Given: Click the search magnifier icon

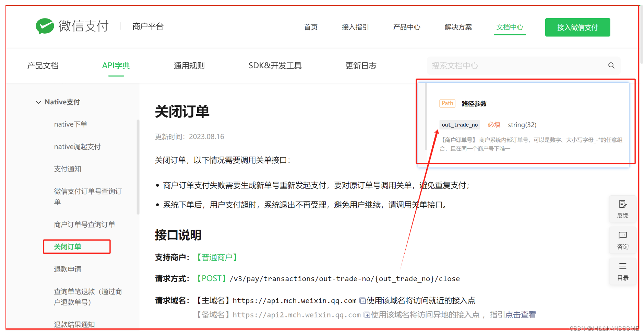Looking at the screenshot, I should point(611,66).
